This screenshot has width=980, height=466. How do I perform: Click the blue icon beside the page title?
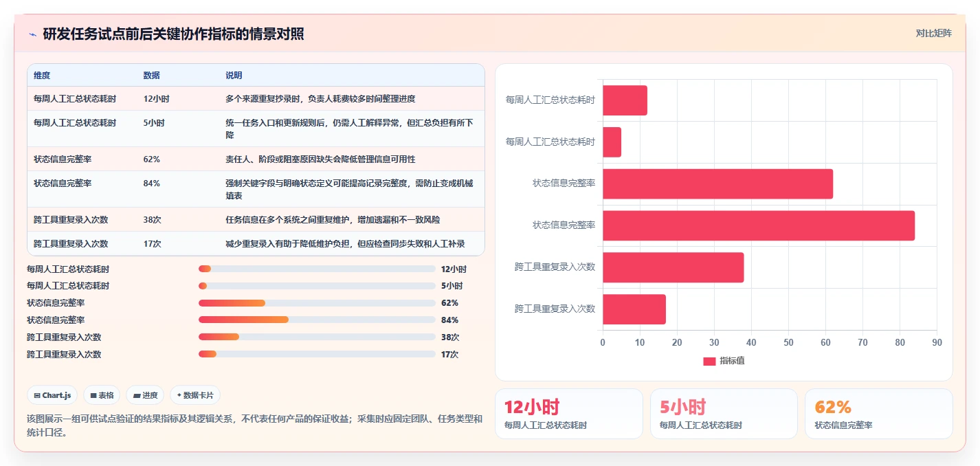tap(32, 34)
